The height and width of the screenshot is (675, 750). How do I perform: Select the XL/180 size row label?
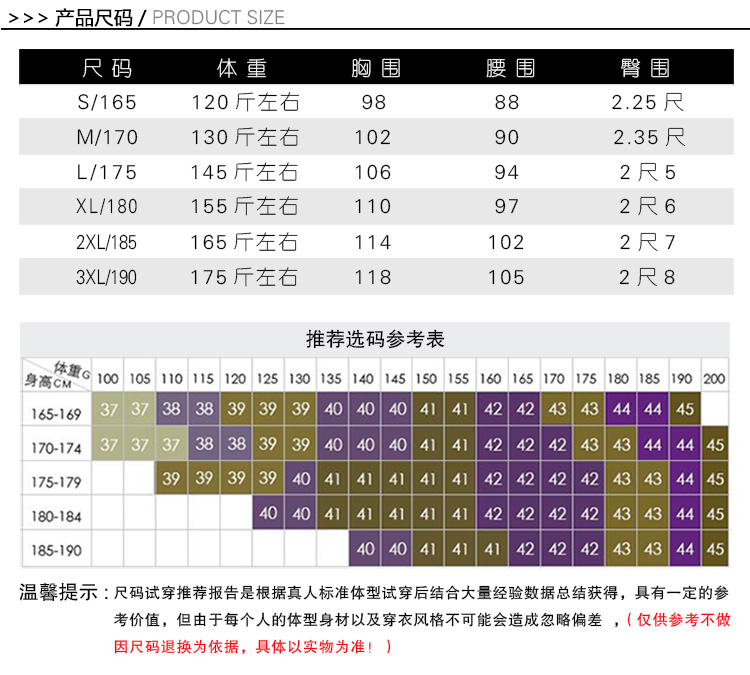coord(107,207)
